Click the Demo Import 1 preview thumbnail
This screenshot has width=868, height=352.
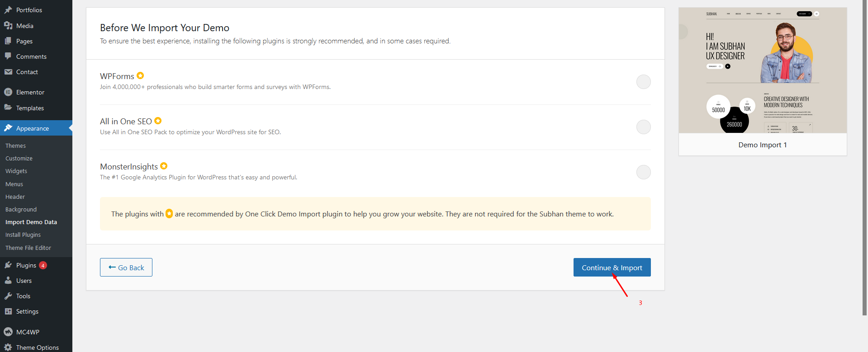point(763,70)
